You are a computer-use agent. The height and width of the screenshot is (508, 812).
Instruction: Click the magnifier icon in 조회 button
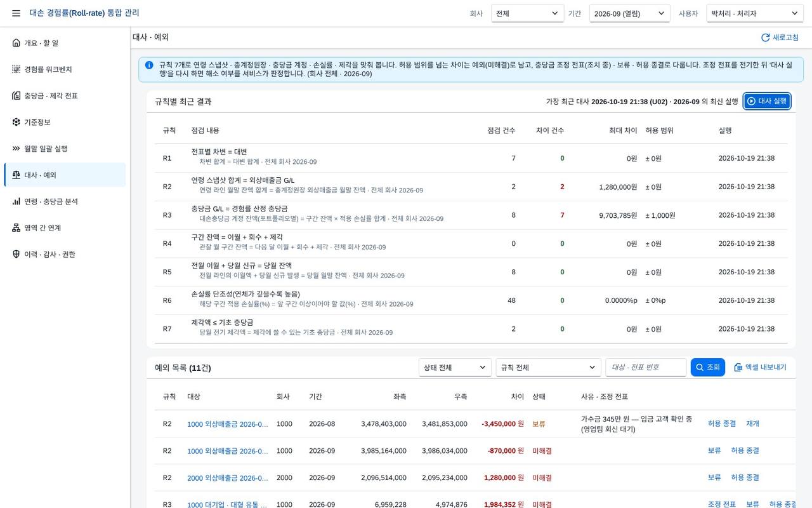coord(700,367)
